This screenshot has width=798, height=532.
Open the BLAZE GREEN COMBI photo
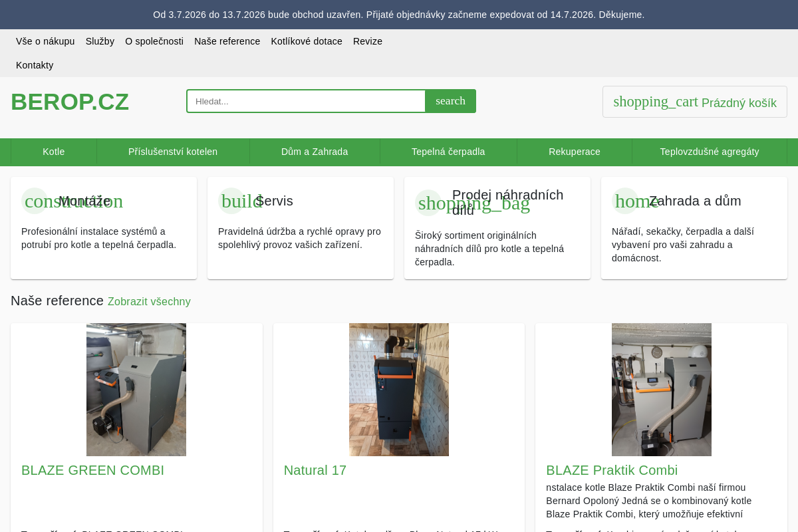[136, 390]
